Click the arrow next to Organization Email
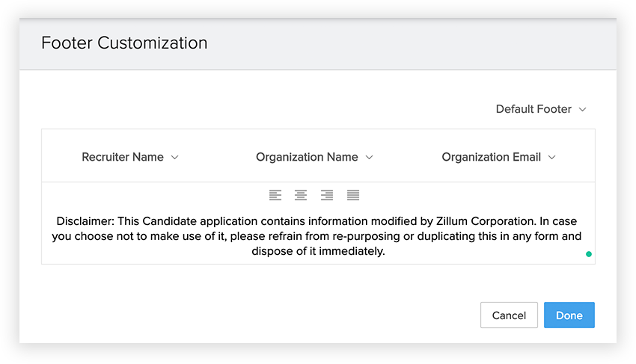The height and width of the screenshot is (364, 636). tap(552, 158)
